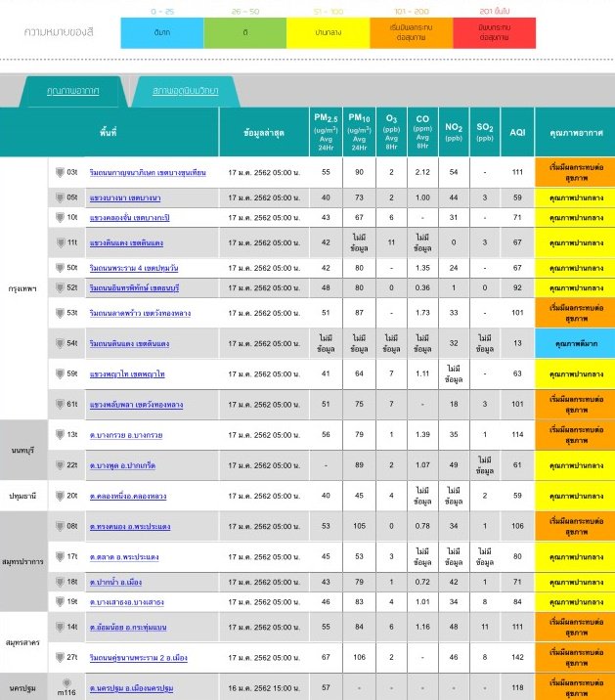This screenshot has height=700, width=615.
Task: Click the red legend swatch
Action: pos(495,32)
